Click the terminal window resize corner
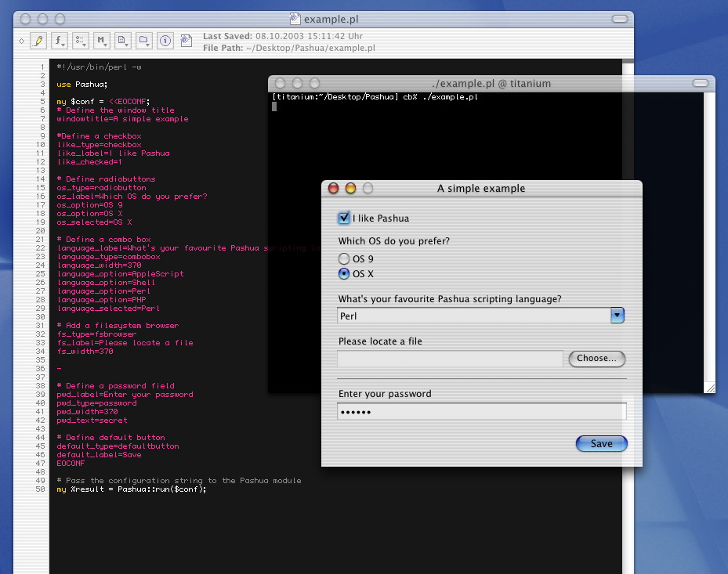 (709, 388)
